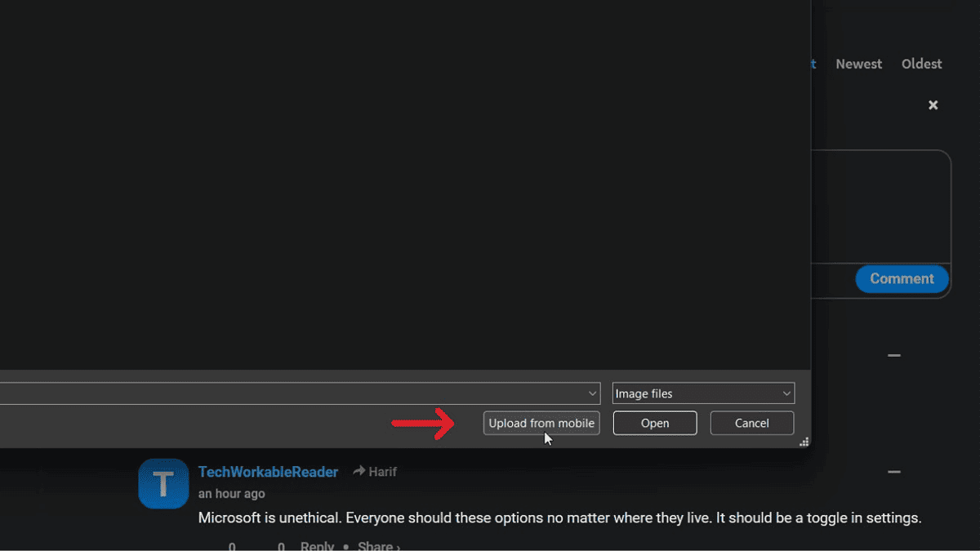Screen dimensions: 980x551
Task: Cancel the file upload dialog
Action: click(751, 423)
